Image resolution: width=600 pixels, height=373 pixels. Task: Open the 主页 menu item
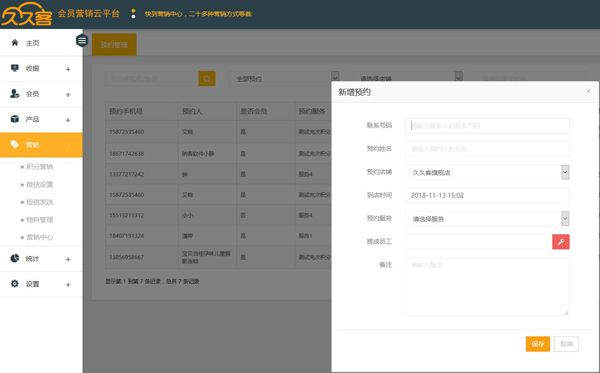[41, 43]
